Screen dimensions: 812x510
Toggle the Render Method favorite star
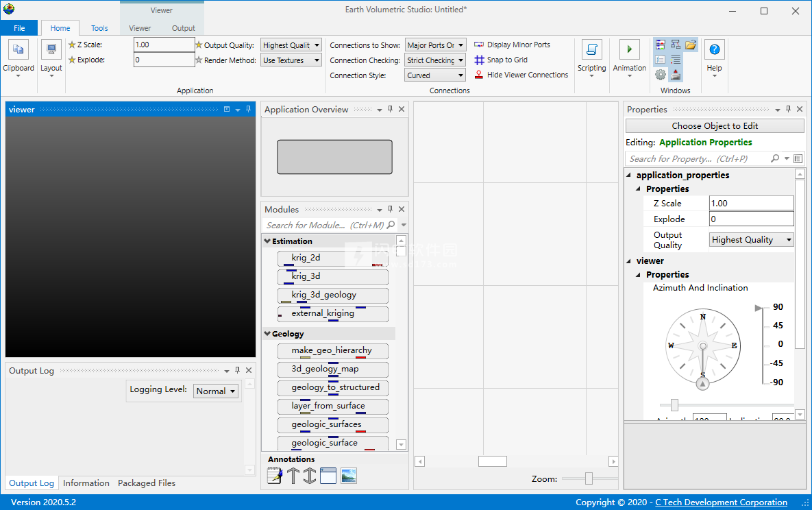199,60
